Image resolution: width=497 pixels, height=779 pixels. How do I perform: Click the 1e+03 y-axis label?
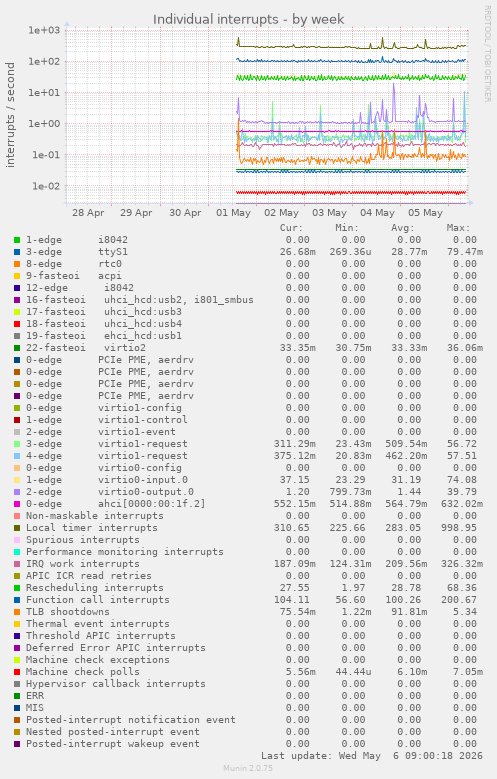pos(44,30)
